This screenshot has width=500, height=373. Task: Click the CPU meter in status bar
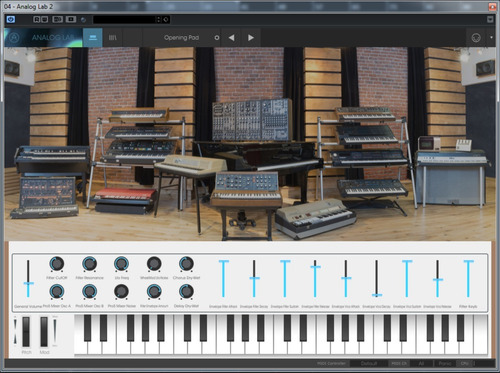tap(464, 363)
